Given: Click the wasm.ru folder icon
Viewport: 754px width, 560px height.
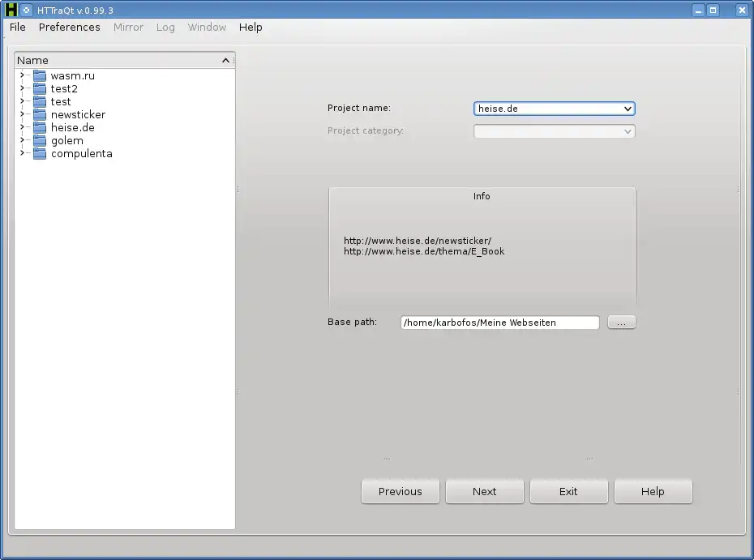Looking at the screenshot, I should [40, 75].
